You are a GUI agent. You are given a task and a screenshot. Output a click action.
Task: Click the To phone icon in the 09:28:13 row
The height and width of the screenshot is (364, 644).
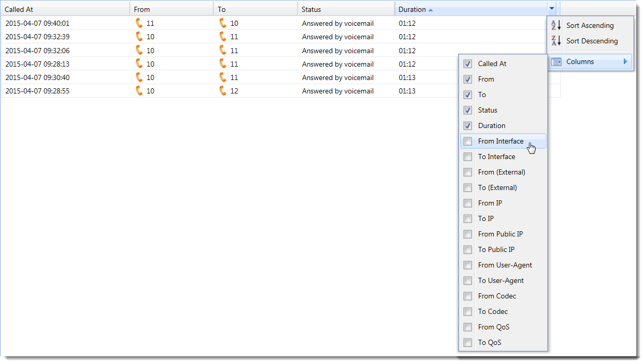coord(223,64)
